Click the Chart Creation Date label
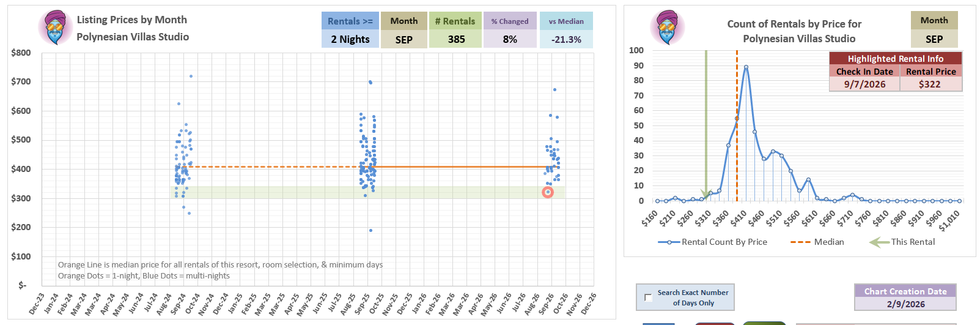 (905, 291)
